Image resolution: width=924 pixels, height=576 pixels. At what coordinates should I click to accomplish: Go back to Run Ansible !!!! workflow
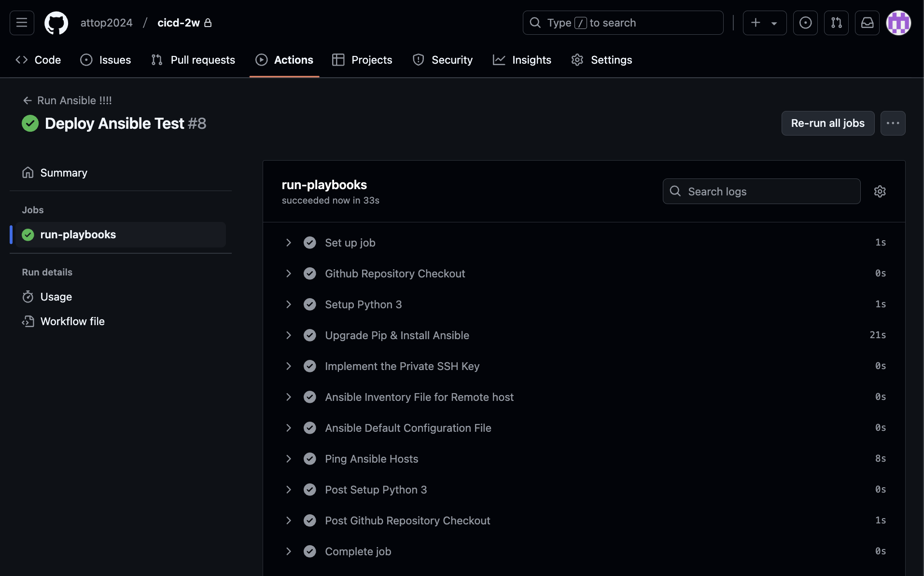tap(67, 100)
